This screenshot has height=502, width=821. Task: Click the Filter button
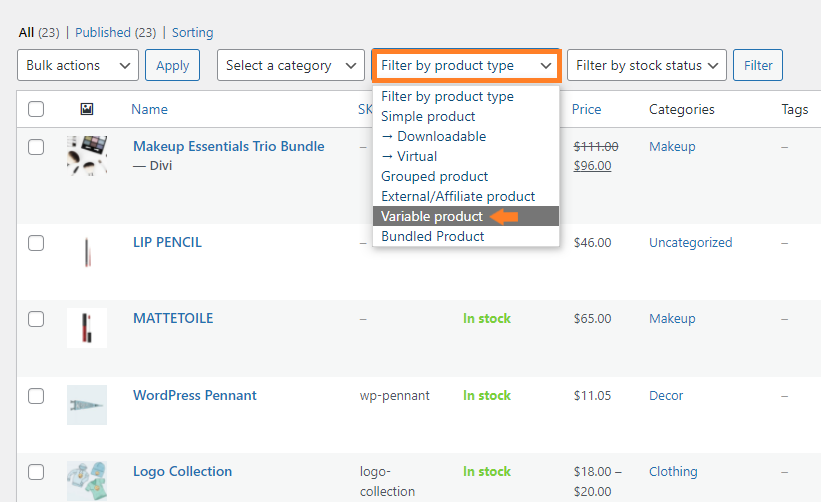pyautogui.click(x=758, y=65)
